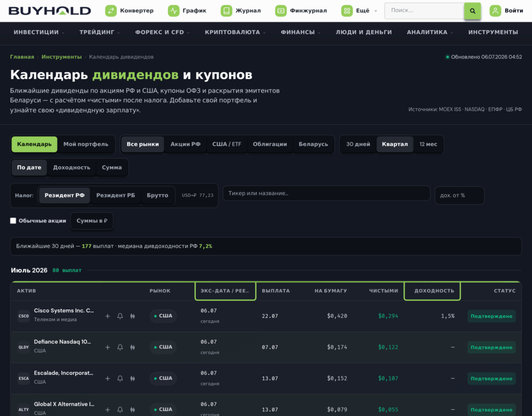
Task: Add Defiance Nasdaq row with plus icon
Action: coord(108,347)
